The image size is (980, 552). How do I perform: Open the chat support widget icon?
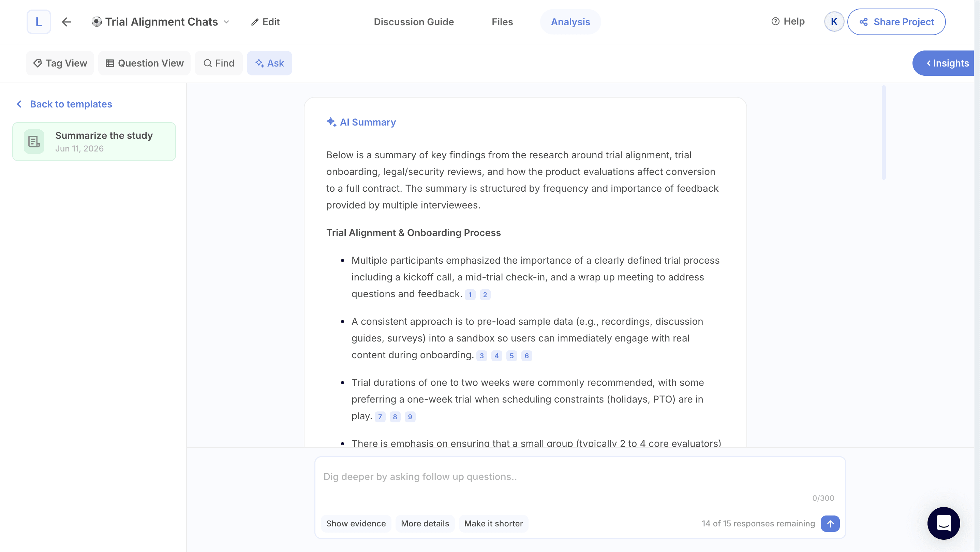point(944,523)
